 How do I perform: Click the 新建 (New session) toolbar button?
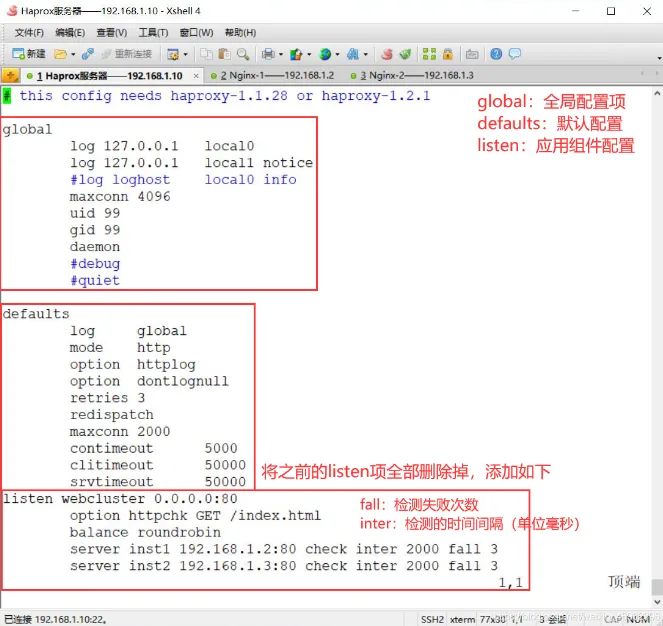pyautogui.click(x=28, y=54)
